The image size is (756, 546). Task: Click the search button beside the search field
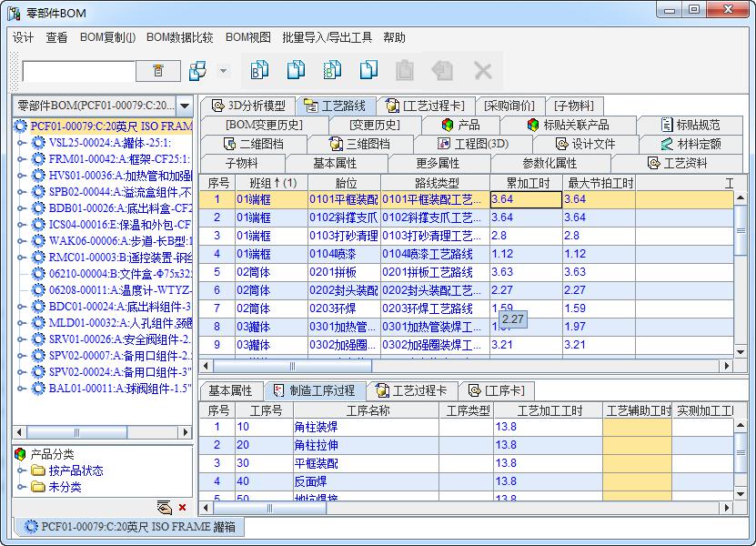coord(158,71)
